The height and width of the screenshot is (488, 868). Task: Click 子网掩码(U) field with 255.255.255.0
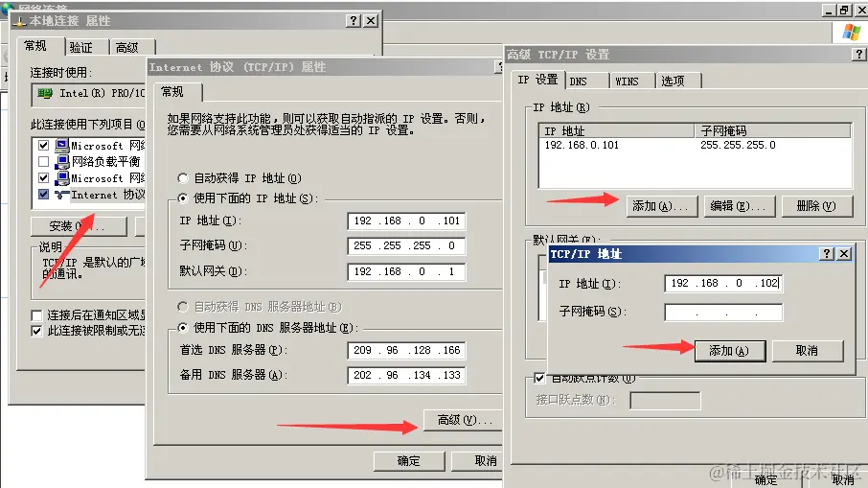406,246
